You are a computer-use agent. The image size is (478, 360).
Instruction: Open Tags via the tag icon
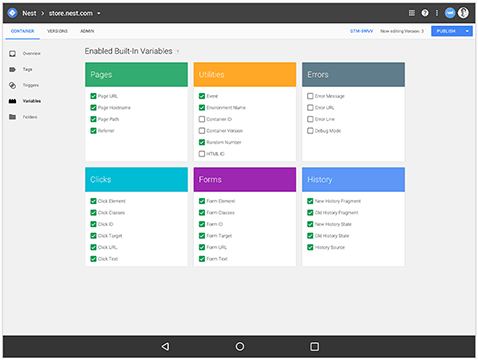click(12, 69)
